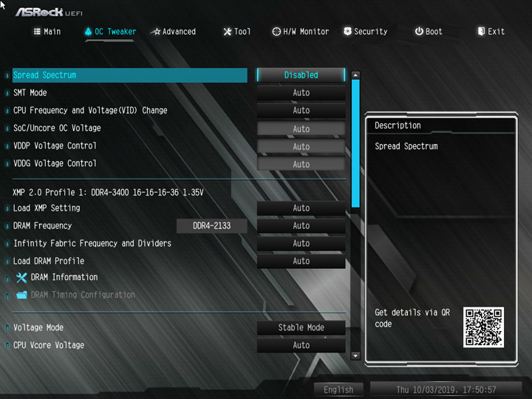Open the DRAM Frequency Auto dropdown
Viewport: 532px width, 399px height.
click(301, 225)
